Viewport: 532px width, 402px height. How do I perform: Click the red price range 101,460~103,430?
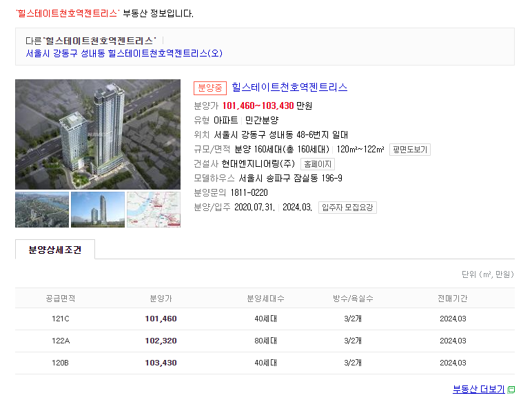(258, 106)
